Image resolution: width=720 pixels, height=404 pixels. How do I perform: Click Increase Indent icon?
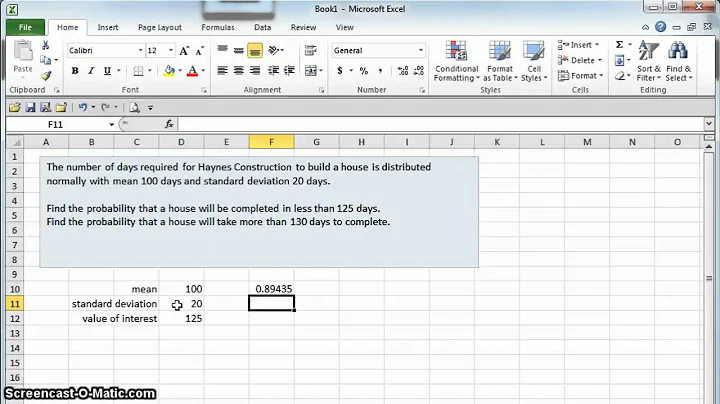[289, 70]
